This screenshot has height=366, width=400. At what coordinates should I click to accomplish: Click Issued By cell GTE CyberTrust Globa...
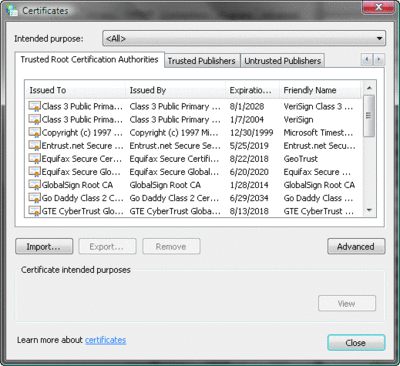(175, 211)
